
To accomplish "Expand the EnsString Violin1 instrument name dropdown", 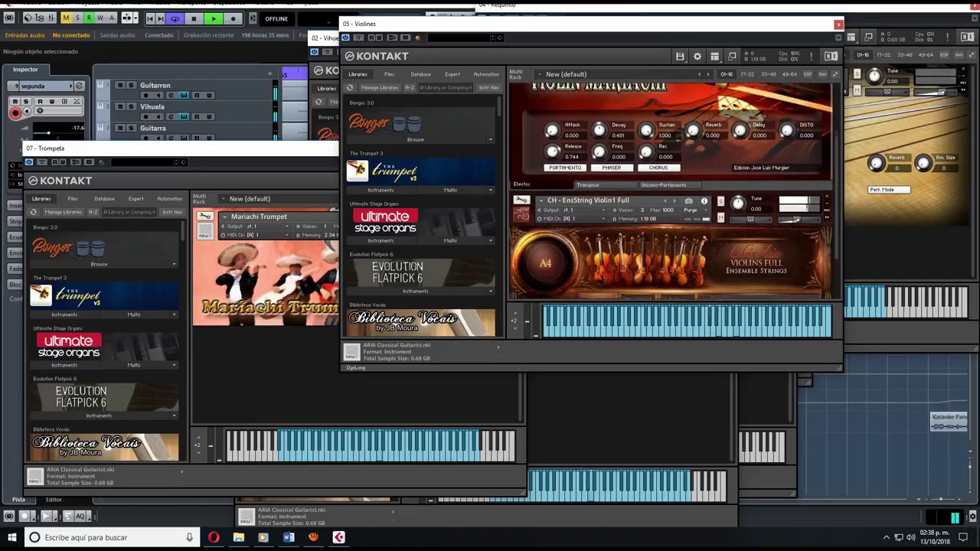I will (x=541, y=201).
